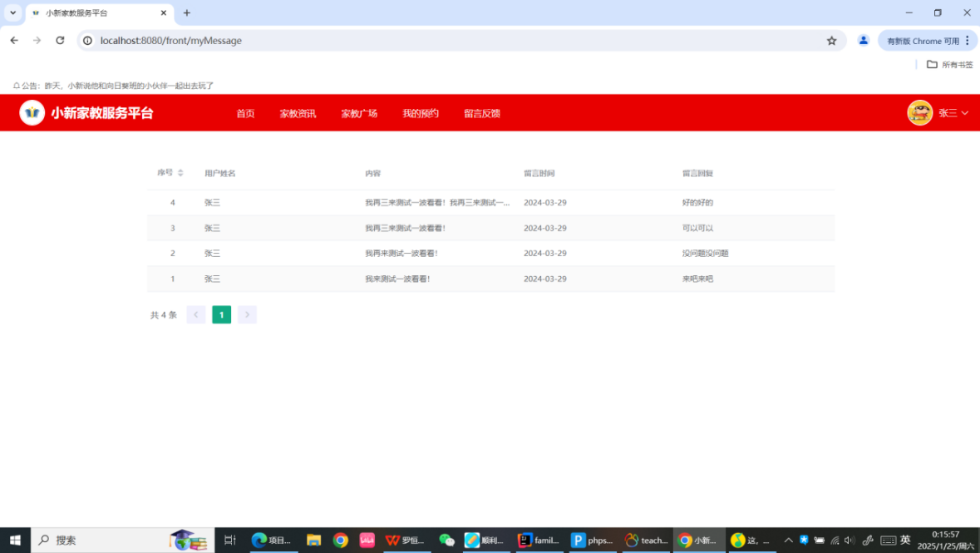
Task: Click the platform logo icon
Action: [32, 112]
